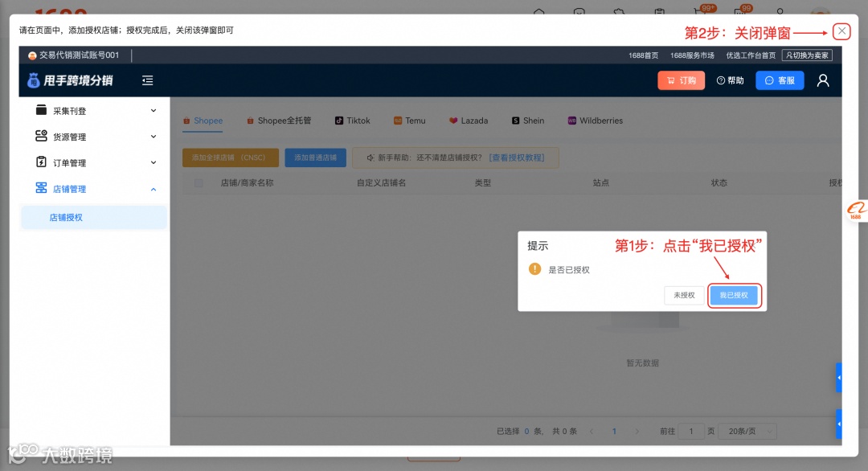Toggle the select-all checkbox in table header

click(199, 183)
